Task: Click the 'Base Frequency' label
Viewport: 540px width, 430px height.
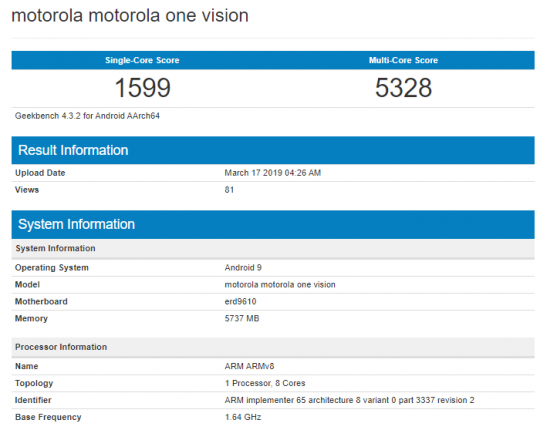Action: point(48,417)
